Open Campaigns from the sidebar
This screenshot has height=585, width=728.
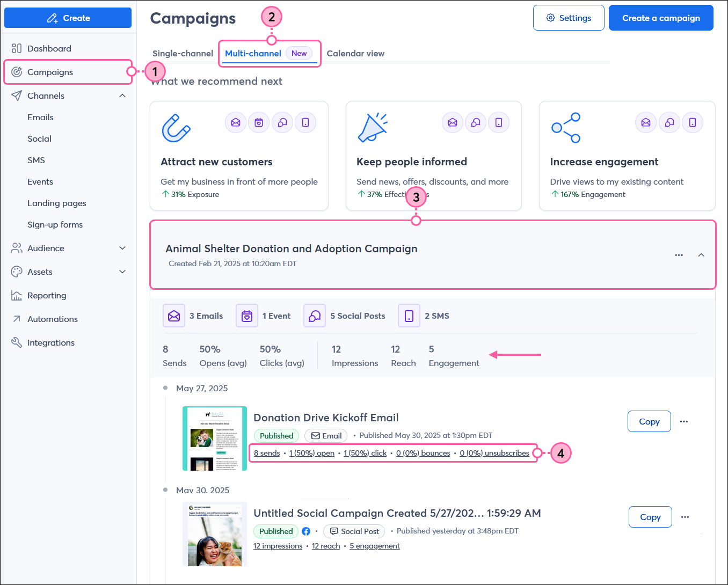[x=50, y=72]
